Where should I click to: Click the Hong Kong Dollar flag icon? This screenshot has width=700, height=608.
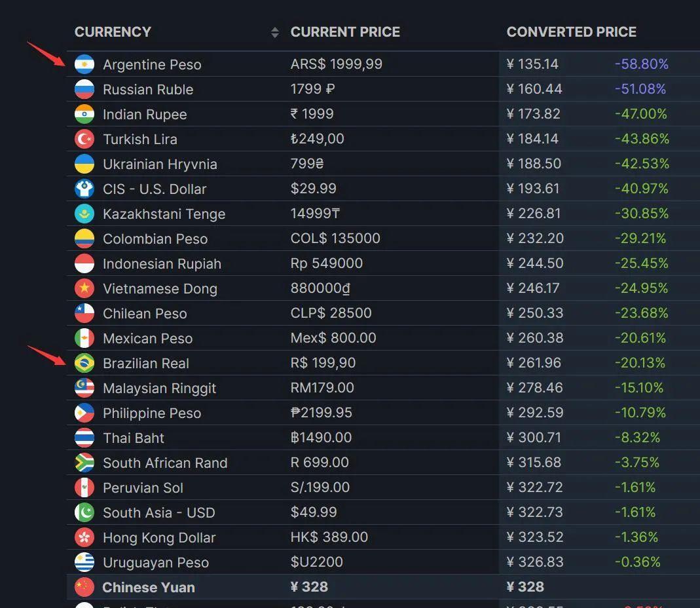pyautogui.click(x=84, y=537)
